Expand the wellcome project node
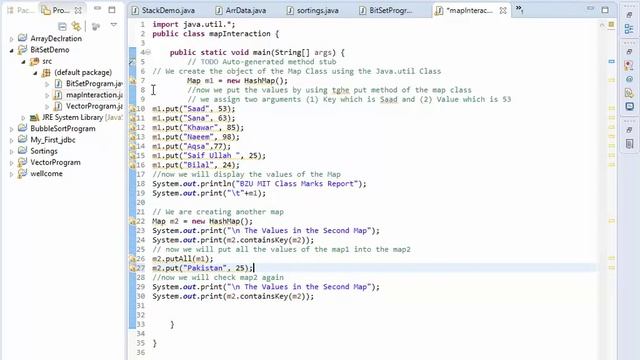The width and height of the screenshot is (640, 360). click(11, 174)
